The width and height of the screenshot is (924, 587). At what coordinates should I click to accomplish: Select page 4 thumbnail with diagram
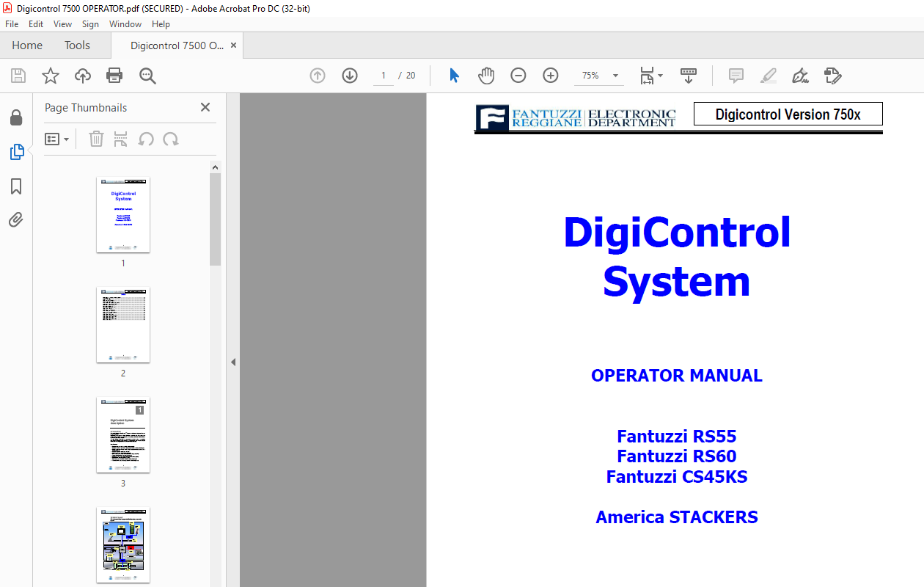tap(123, 544)
